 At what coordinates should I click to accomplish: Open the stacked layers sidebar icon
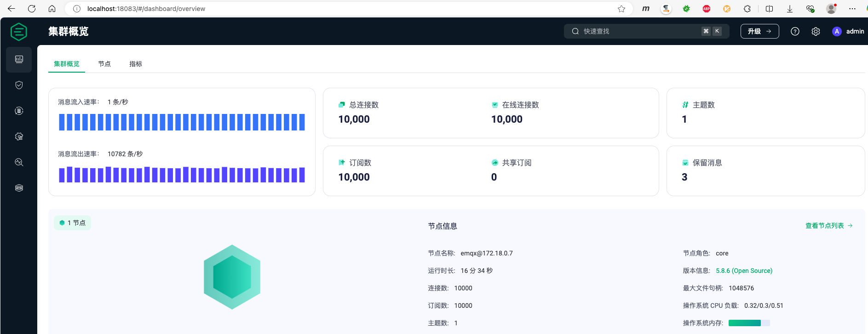(x=19, y=188)
